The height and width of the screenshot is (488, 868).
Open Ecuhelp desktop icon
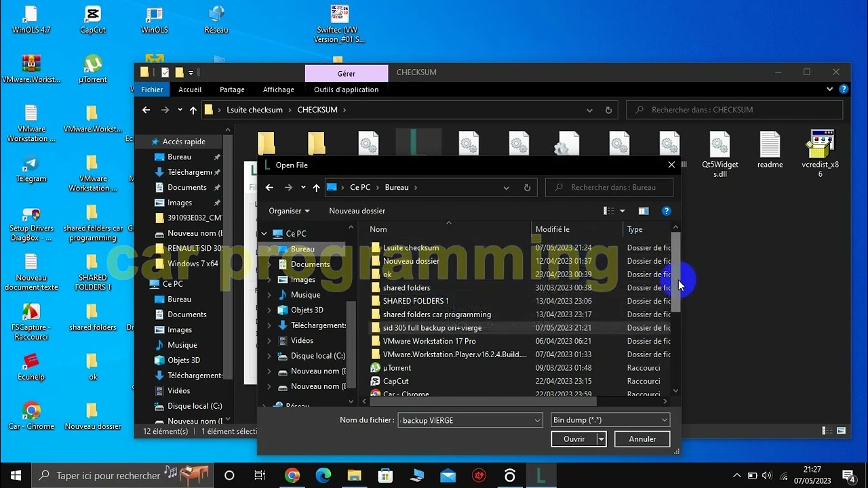click(31, 367)
